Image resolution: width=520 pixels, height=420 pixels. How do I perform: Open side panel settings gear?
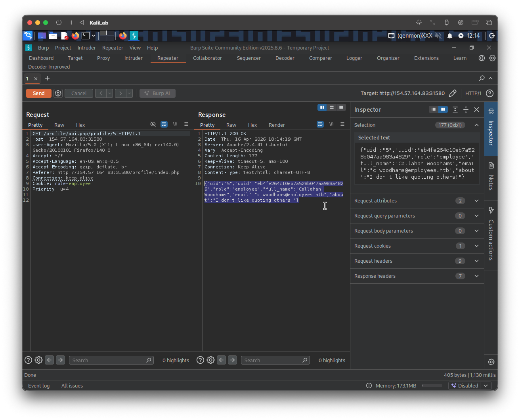(491, 362)
